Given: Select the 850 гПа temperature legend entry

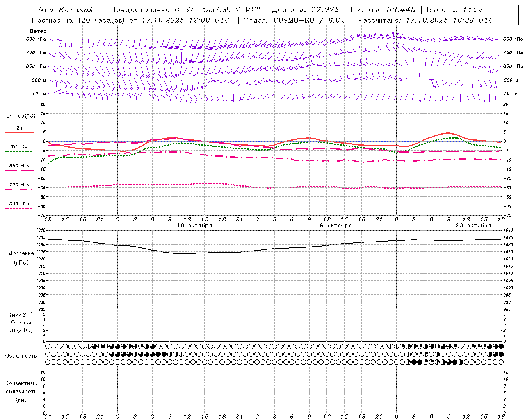Looking at the screenshot, I should coord(19,166).
